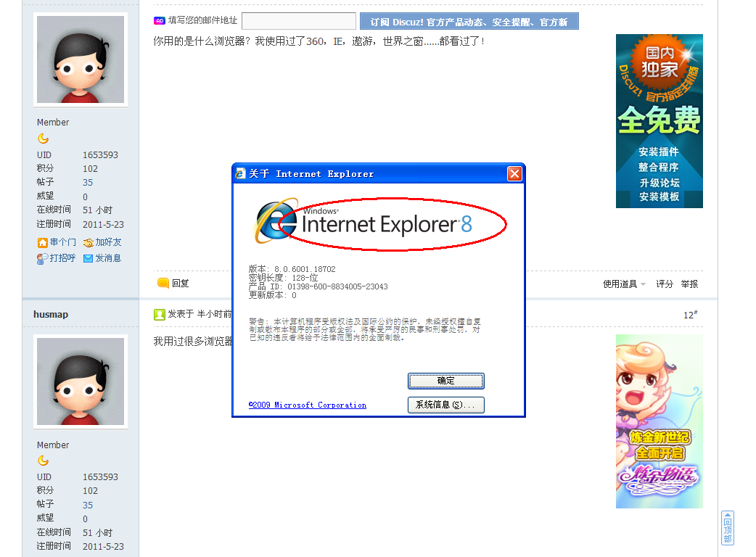Screen dimensions: 756x557
Task: Click the greeting icon beside 打招呼
Action: [x=42, y=258]
